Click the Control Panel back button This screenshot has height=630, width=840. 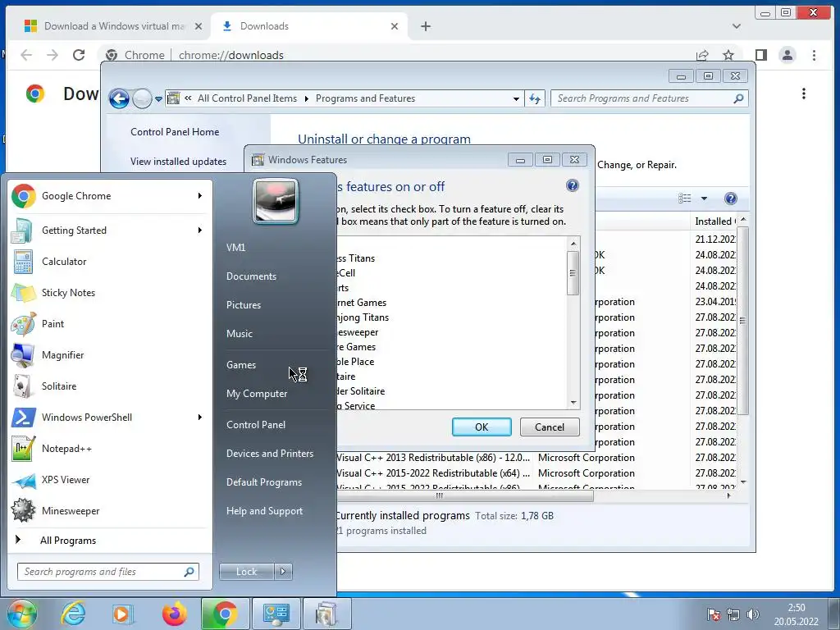119,98
